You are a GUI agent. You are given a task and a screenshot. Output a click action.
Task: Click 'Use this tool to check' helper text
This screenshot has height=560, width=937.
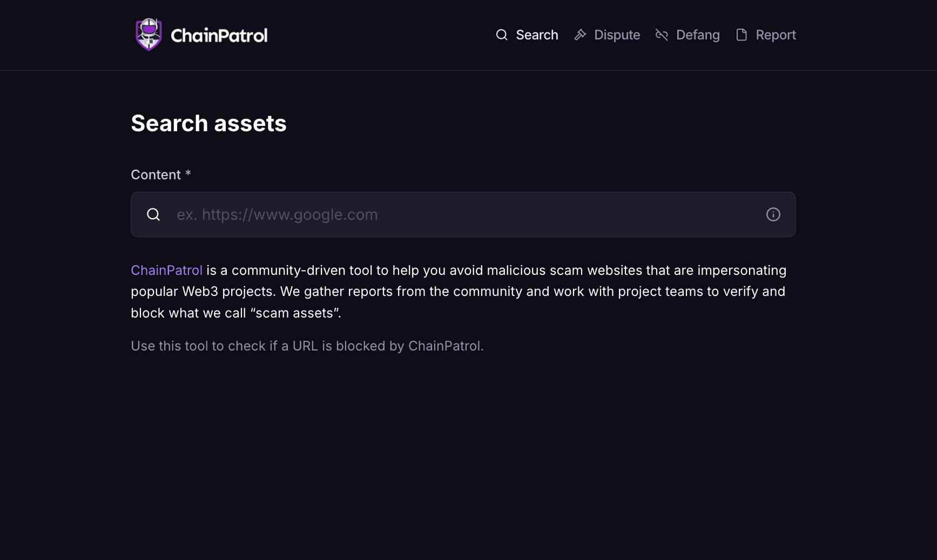coord(307,346)
